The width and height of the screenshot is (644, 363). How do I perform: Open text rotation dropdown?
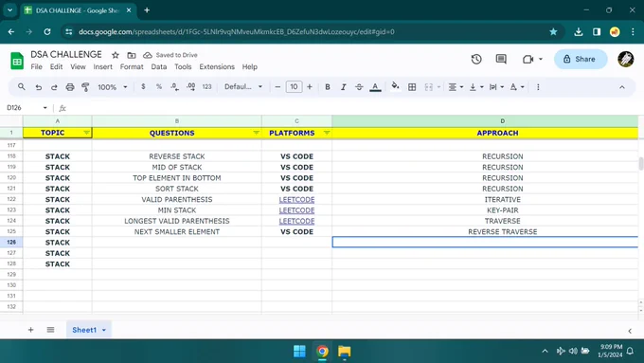517,87
